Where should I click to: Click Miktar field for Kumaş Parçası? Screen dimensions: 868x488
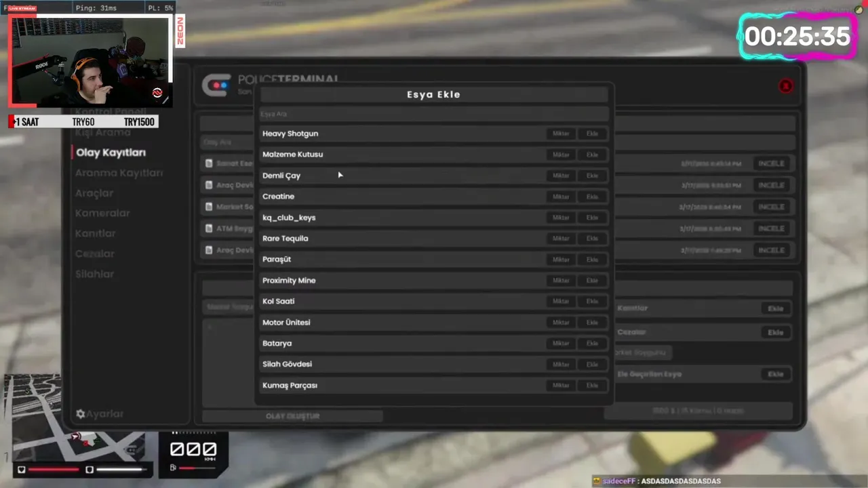[x=561, y=386]
